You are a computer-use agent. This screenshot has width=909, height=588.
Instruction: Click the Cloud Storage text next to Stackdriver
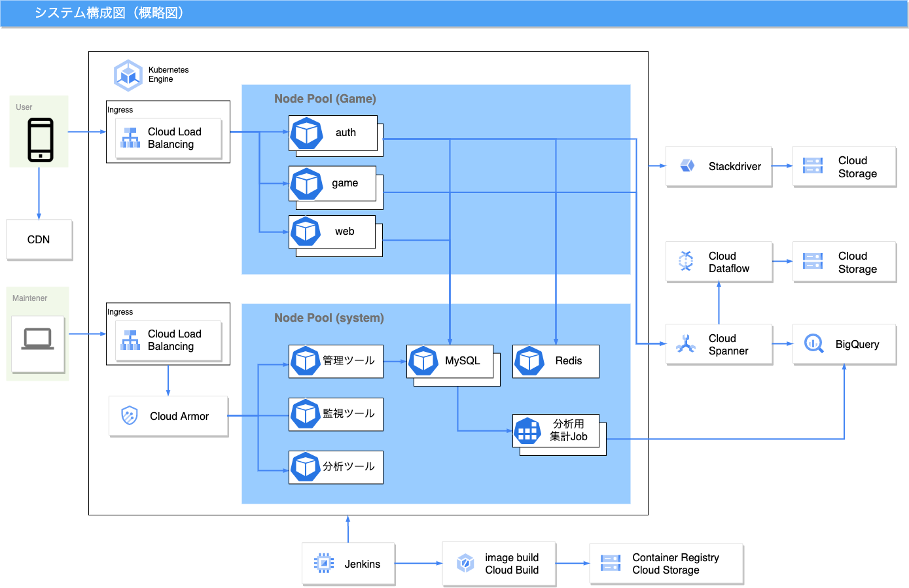click(858, 167)
